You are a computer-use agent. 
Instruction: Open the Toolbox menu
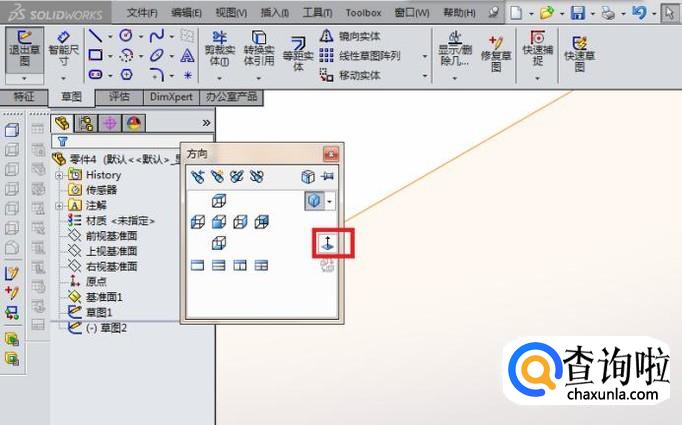tap(363, 13)
